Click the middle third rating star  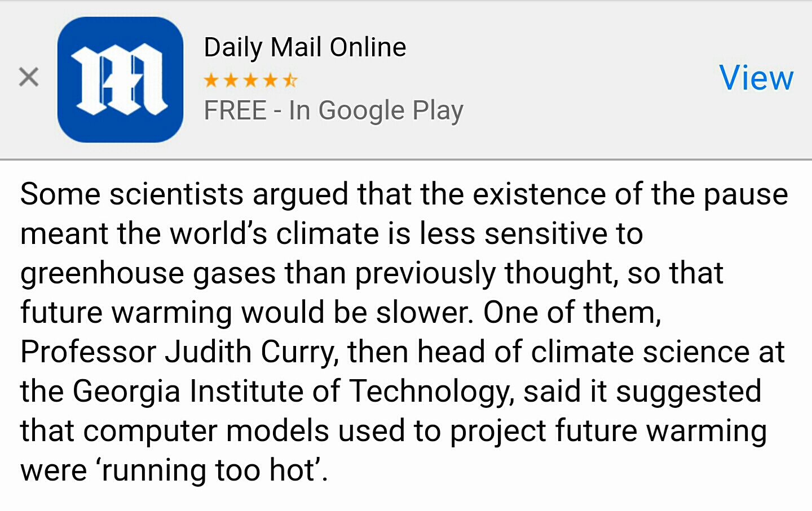click(x=250, y=80)
